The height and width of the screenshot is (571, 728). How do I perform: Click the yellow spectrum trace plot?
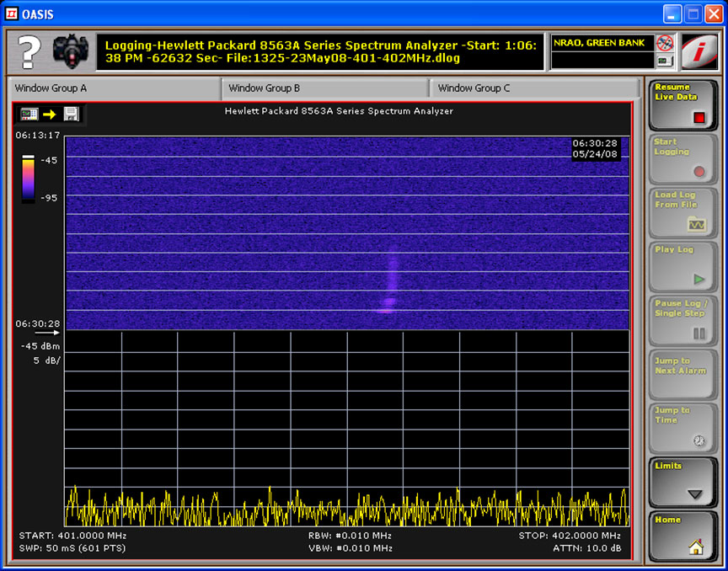click(x=347, y=429)
